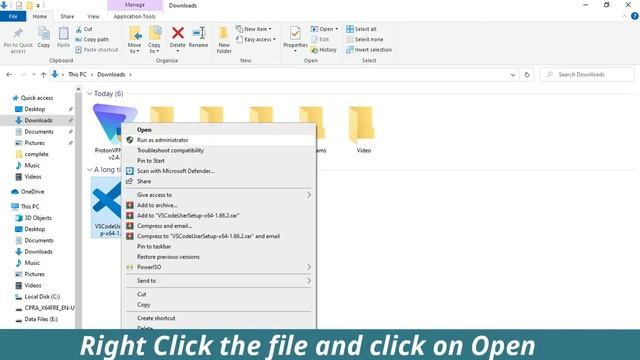Expand the PowerISO submenu

click(x=220, y=267)
